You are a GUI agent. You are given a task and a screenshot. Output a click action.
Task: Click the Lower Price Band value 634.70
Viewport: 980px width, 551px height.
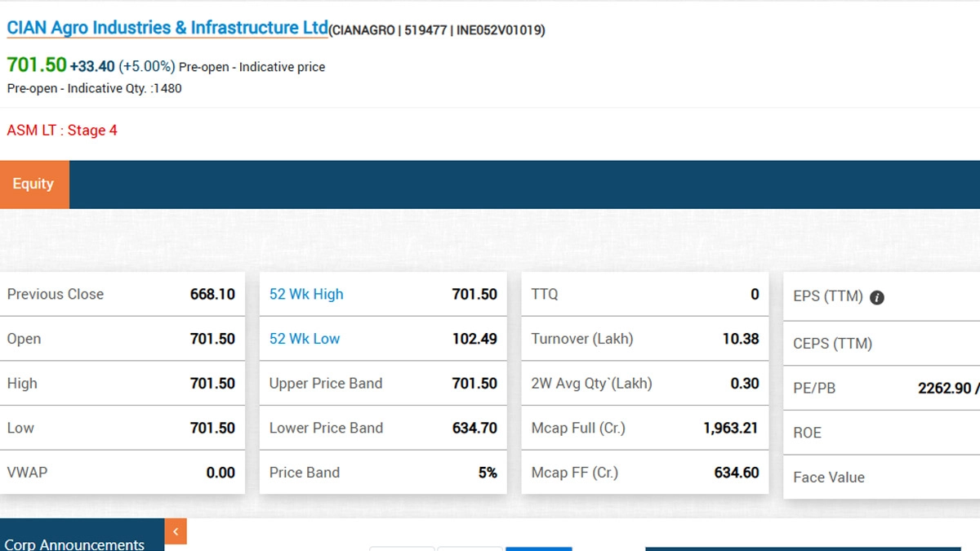click(474, 428)
